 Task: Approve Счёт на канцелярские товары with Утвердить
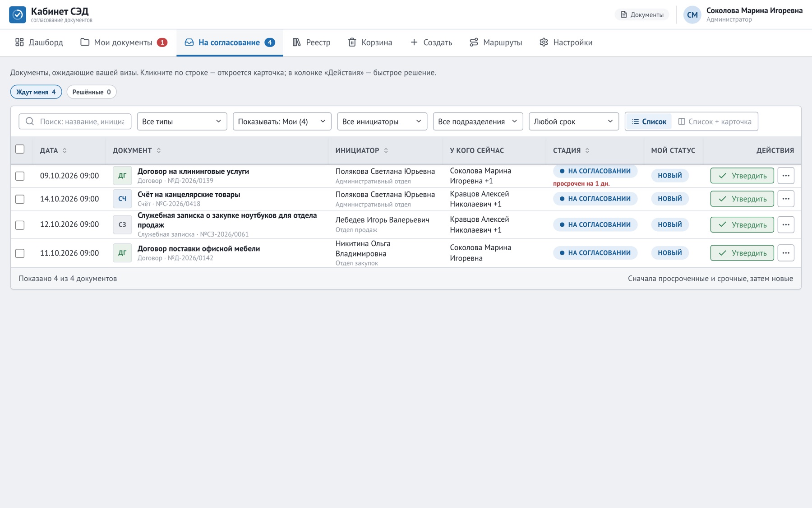(x=742, y=199)
